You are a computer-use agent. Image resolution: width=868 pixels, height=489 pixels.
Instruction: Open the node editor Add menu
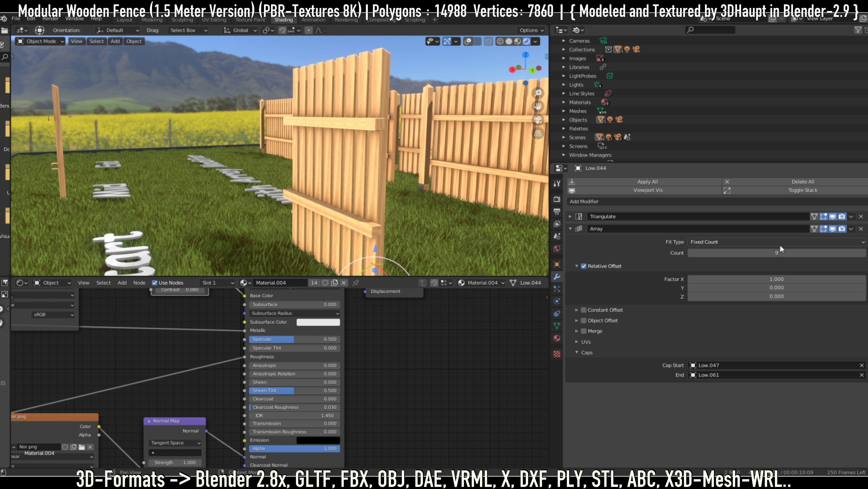122,283
